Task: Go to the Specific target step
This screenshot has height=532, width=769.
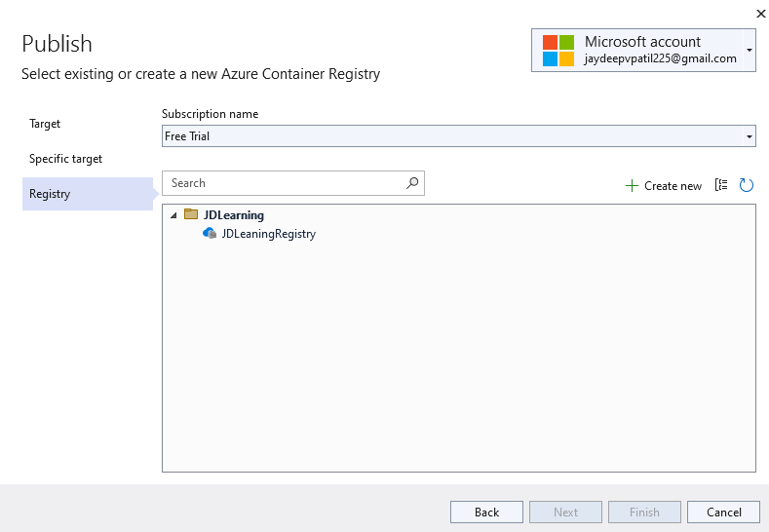Action: pyautogui.click(x=65, y=159)
